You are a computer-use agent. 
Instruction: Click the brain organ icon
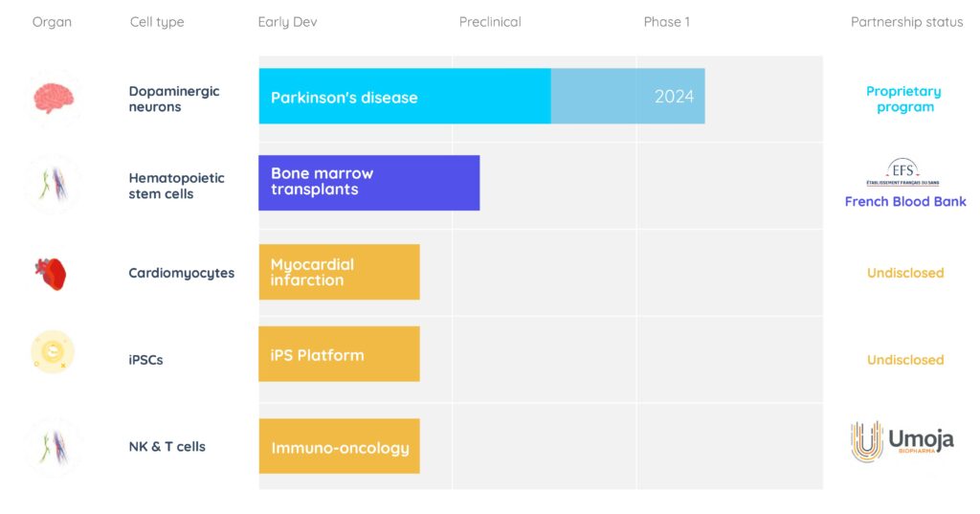pyautogui.click(x=54, y=99)
